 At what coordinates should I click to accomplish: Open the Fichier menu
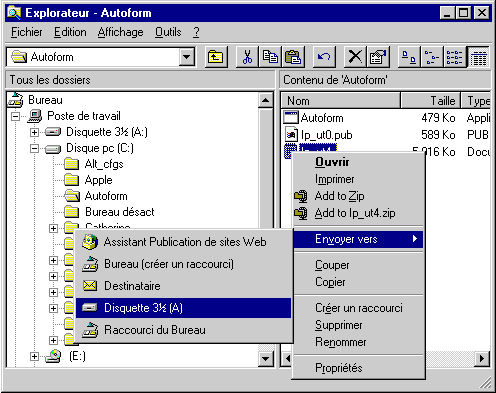click(27, 32)
